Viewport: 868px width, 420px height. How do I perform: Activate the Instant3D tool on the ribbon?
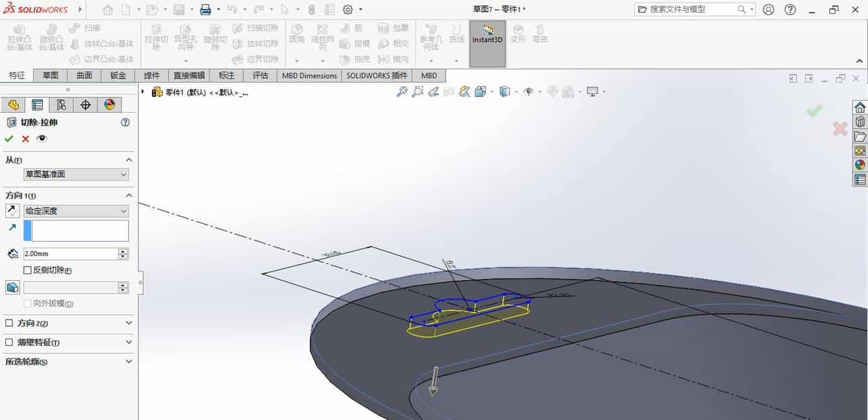coord(487,41)
